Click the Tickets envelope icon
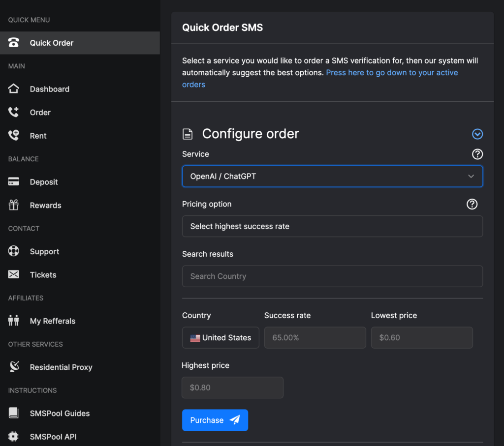The image size is (504, 446). pos(13,274)
